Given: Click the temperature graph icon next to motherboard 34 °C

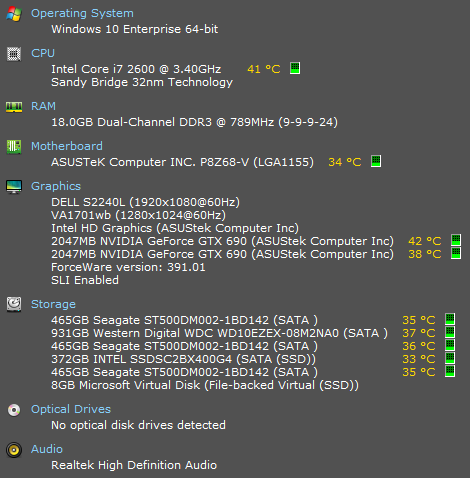Looking at the screenshot, I should [376, 161].
